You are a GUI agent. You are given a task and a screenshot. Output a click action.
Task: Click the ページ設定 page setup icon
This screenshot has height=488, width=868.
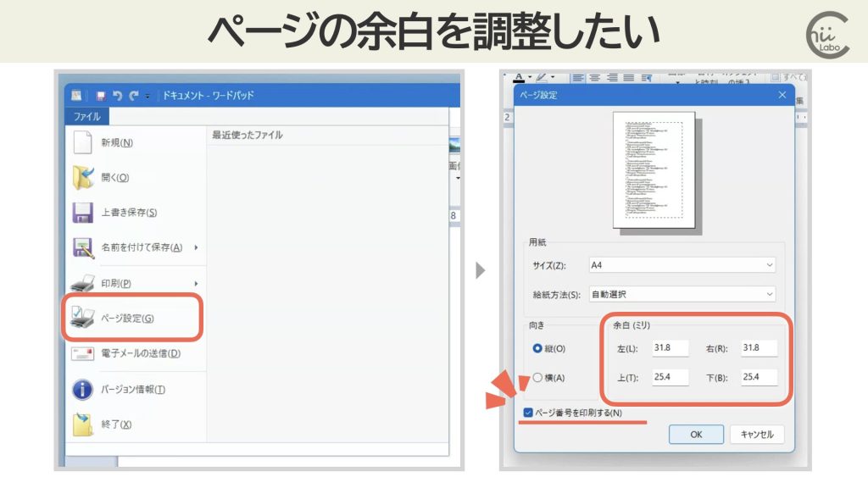click(x=82, y=317)
